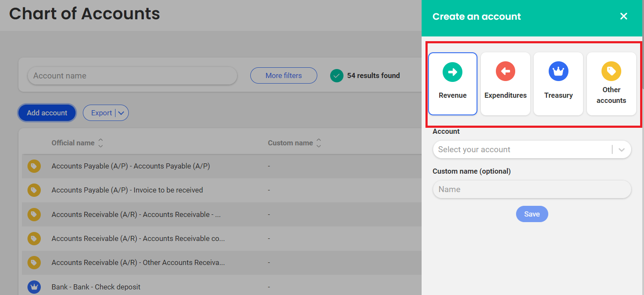Expand the Export dropdown arrow

[x=121, y=113]
